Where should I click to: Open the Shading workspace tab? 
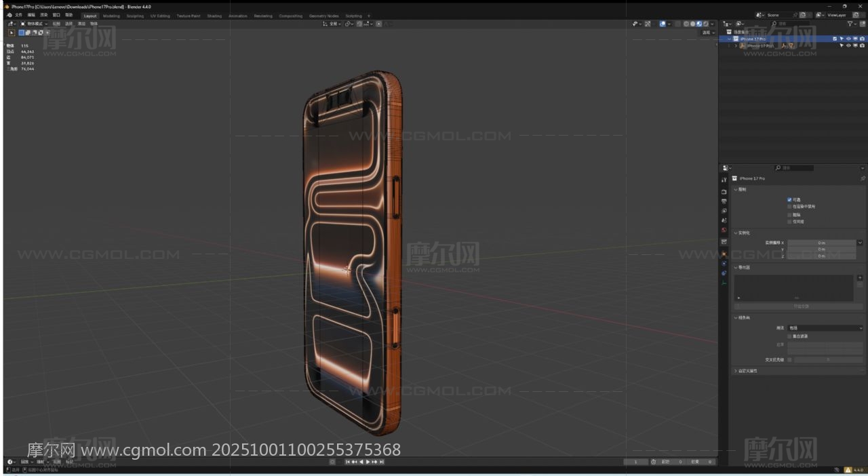pos(214,16)
